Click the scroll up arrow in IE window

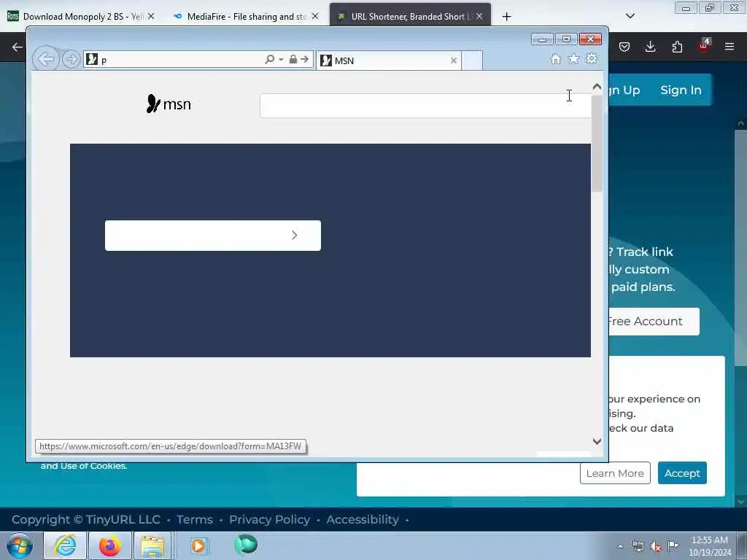[597, 87]
